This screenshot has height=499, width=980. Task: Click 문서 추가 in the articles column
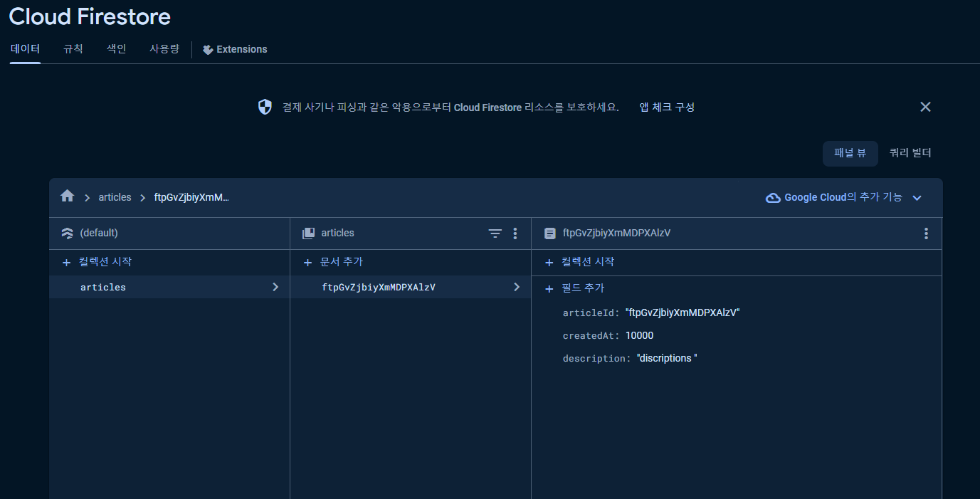[x=342, y=262]
